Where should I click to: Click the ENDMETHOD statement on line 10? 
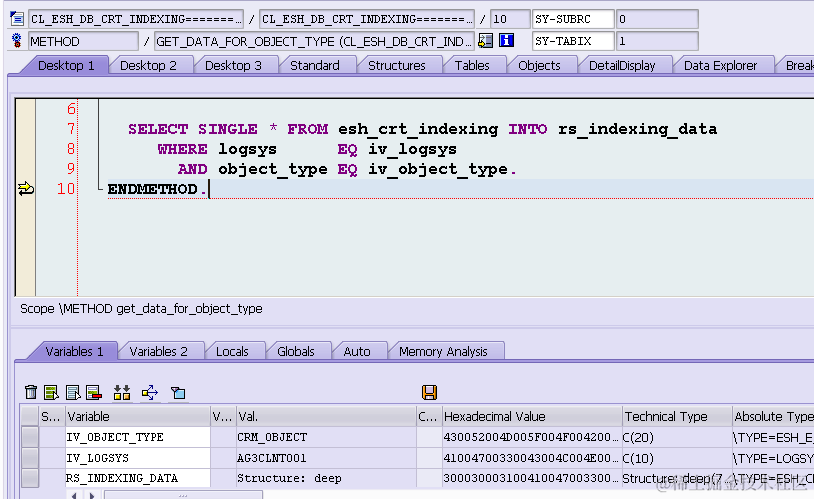157,189
